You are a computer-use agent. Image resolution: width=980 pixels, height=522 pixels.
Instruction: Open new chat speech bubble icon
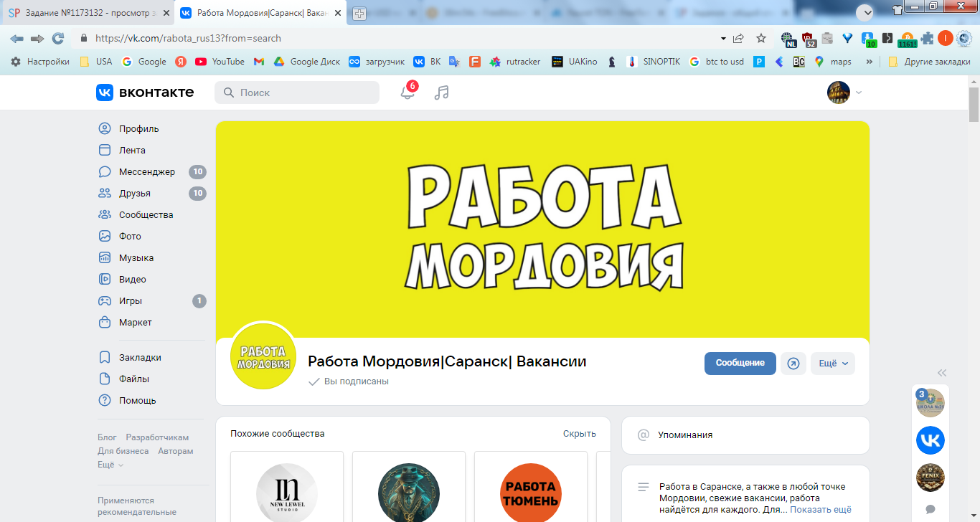(930, 509)
